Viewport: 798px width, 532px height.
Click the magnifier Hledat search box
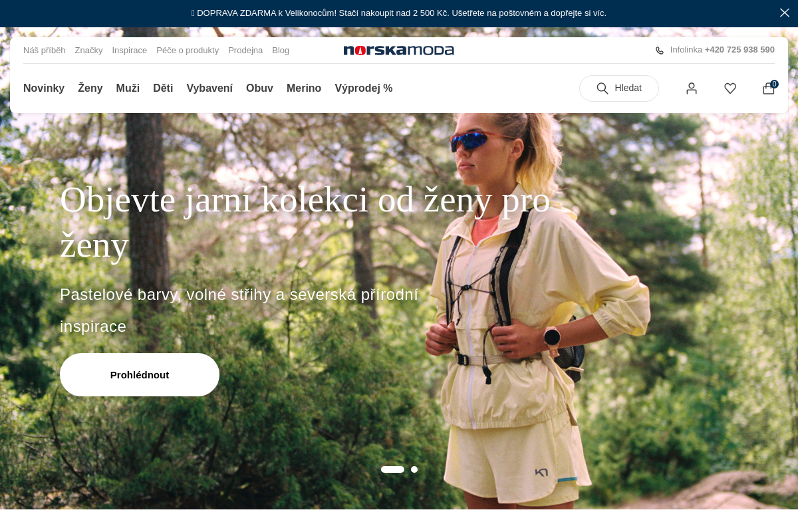click(618, 88)
